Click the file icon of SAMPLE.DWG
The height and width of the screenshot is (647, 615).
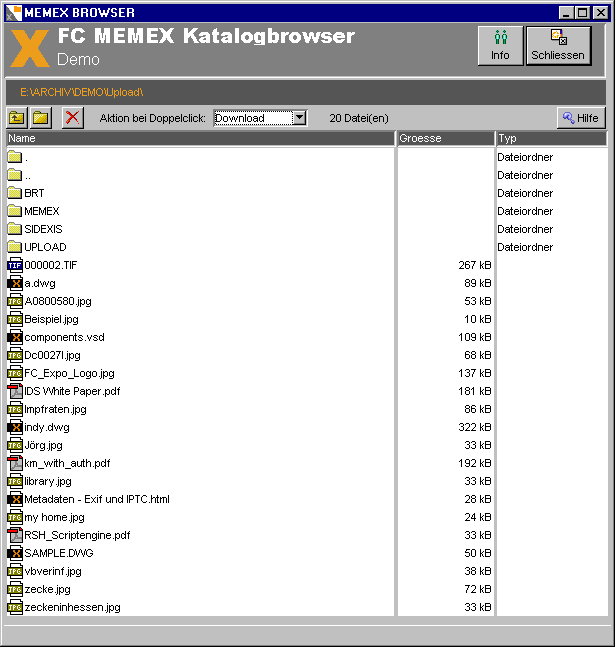15,553
